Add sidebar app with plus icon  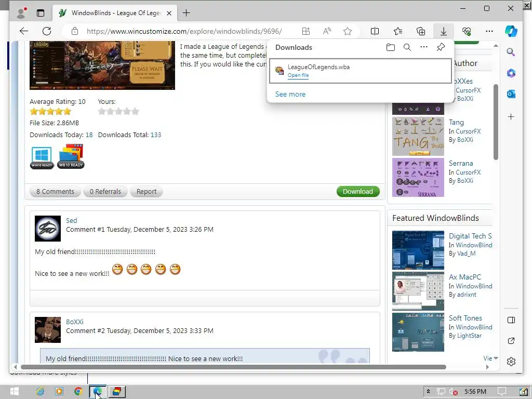click(511, 117)
